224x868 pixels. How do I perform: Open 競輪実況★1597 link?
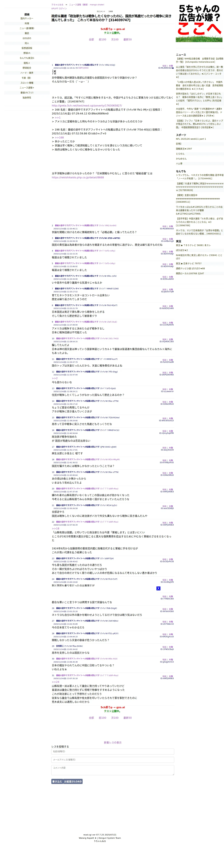click(184, 149)
